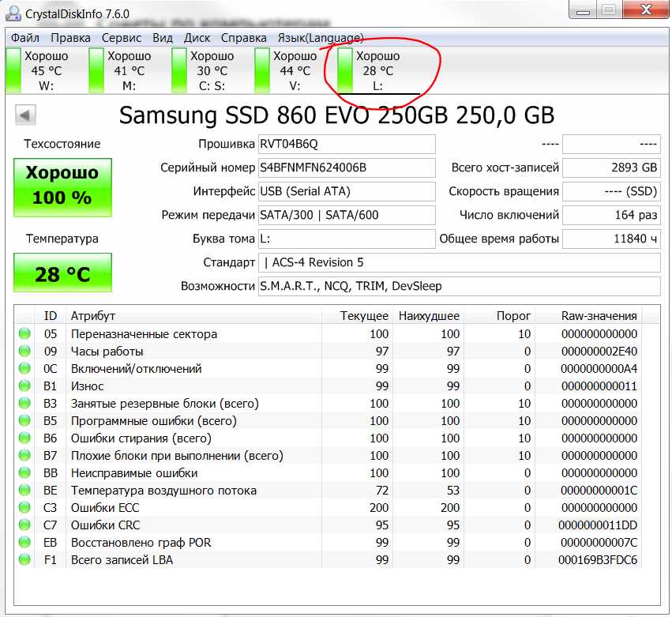Viewport: 672px width, 617px height.
Task: Select the Всего записей LBA row
Action: pyautogui.click(x=328, y=559)
